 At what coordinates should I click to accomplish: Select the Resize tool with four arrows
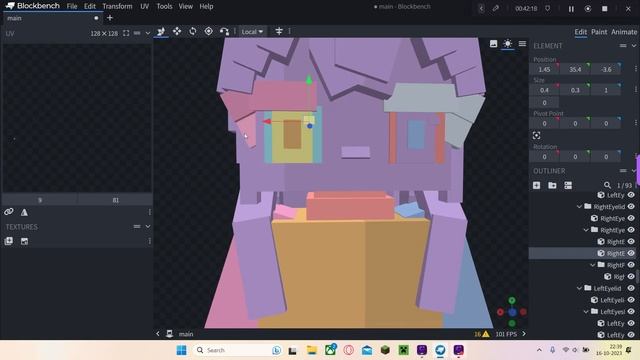[177, 31]
